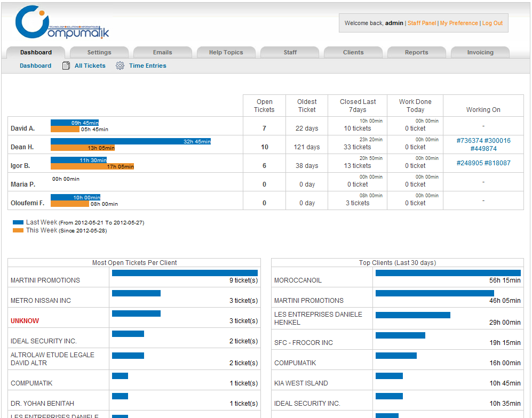Go to Time Entries link
532x418 pixels.
(x=148, y=66)
